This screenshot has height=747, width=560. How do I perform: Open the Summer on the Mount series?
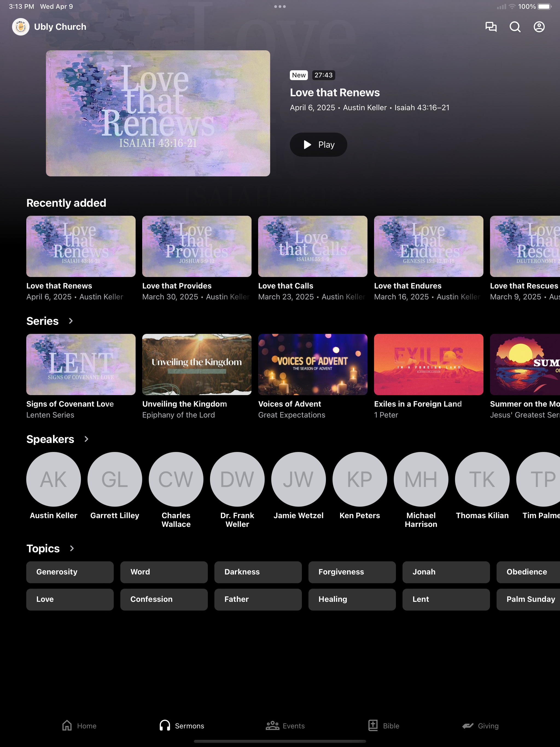tap(525, 364)
